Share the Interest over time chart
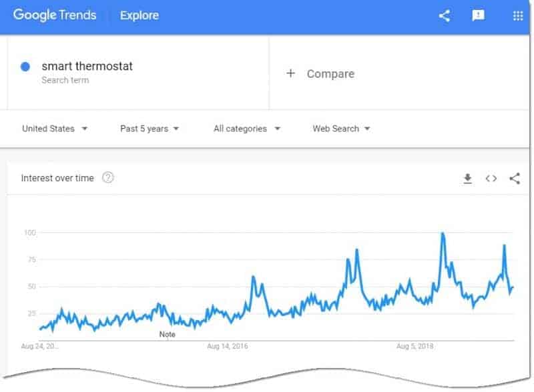This screenshot has height=392, width=534. (x=515, y=178)
